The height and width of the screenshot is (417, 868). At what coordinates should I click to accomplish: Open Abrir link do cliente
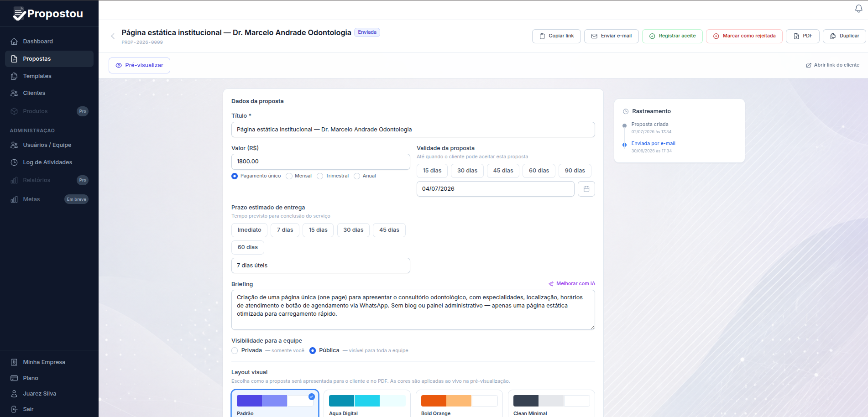(832, 65)
